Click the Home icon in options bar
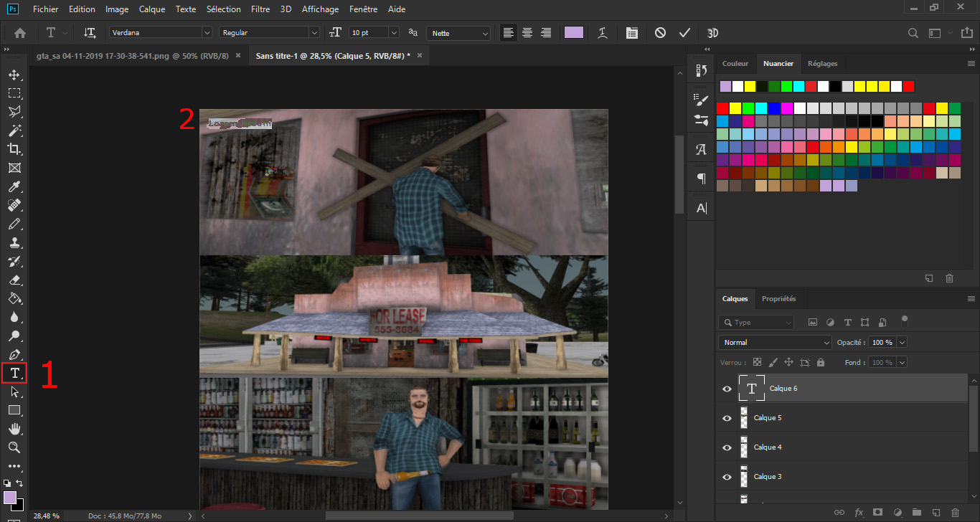 coord(19,33)
